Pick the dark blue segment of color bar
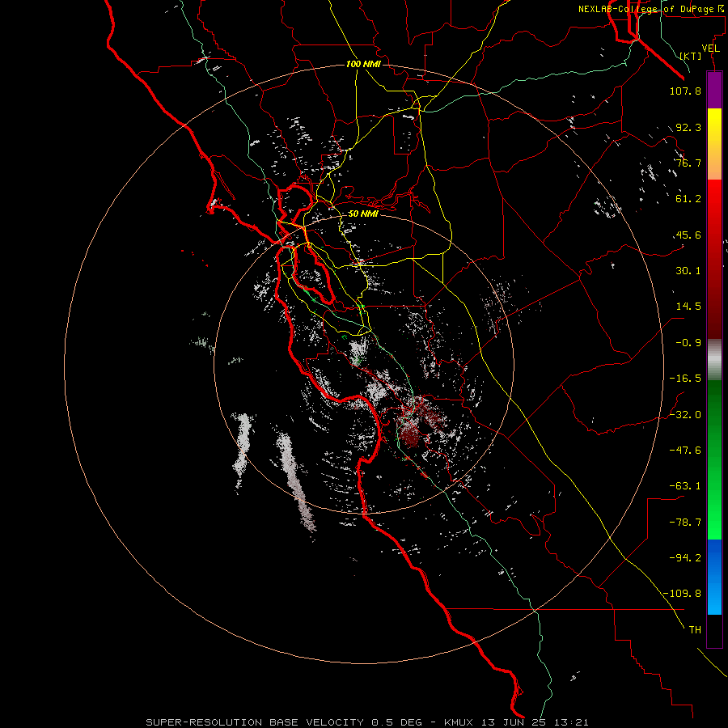Screen dimensions: 728x728 (x=714, y=557)
